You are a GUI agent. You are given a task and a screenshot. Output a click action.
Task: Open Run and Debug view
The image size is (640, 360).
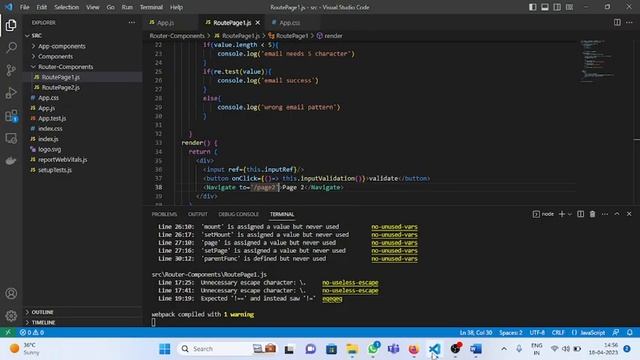(x=11, y=93)
